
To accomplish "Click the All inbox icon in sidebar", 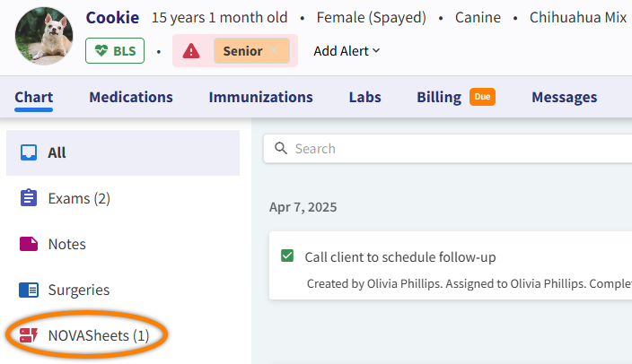I will click(x=29, y=152).
